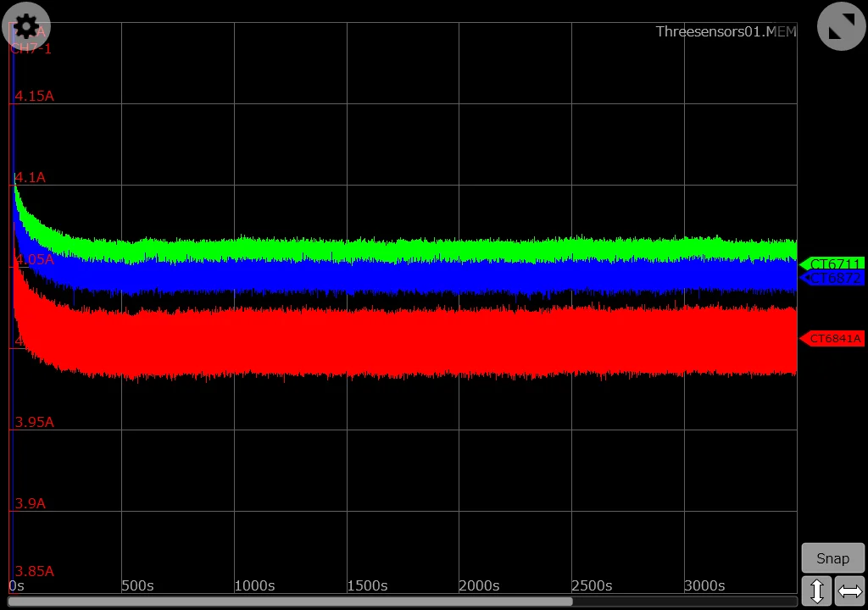Select the blue CT6872 channel marker
Image resolution: width=868 pixels, height=610 pixels.
point(832,278)
